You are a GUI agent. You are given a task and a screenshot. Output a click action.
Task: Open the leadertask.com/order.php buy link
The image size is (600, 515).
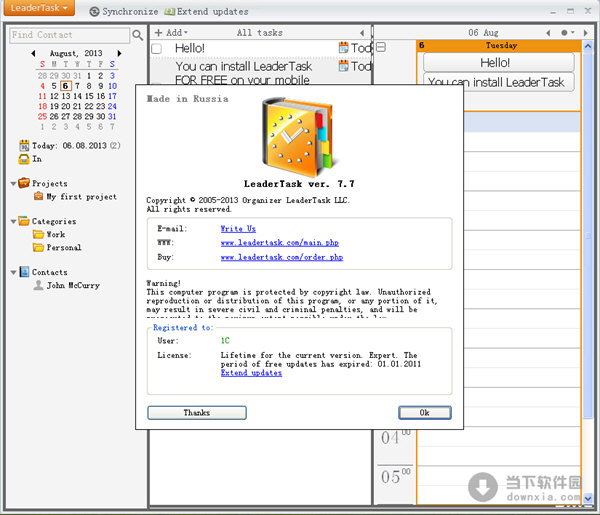282,257
